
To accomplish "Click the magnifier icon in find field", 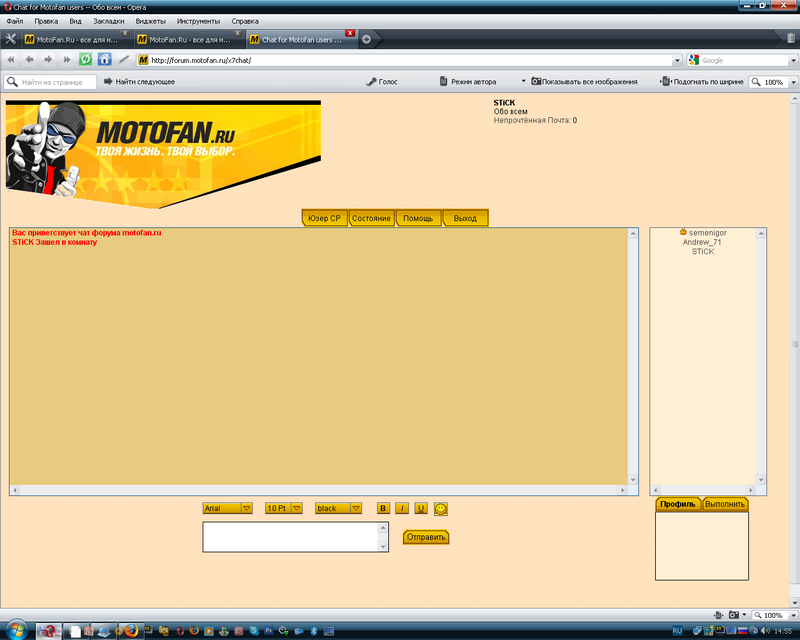I will tap(12, 82).
